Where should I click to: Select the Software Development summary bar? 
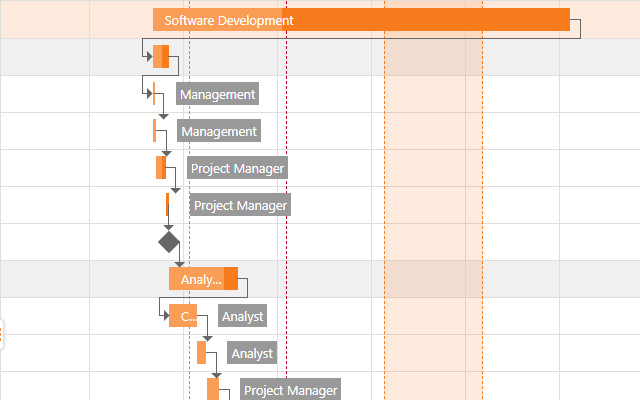pos(361,20)
